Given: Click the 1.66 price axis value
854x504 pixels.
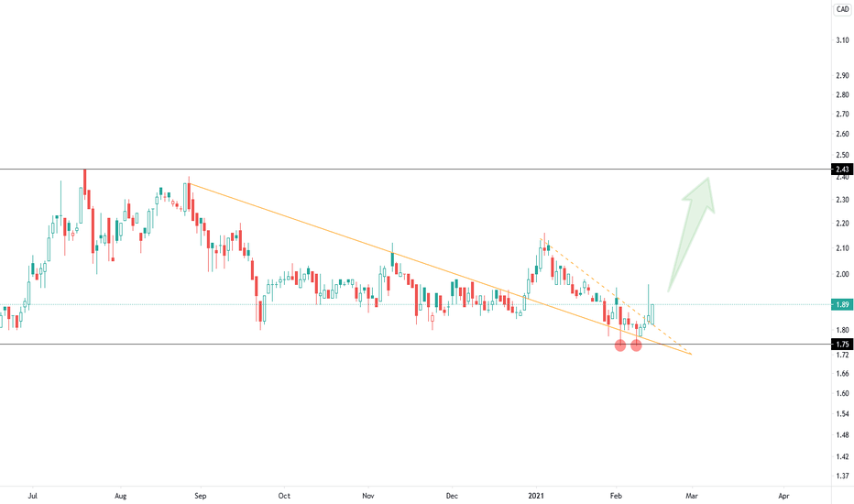Looking at the screenshot, I should 842,374.
